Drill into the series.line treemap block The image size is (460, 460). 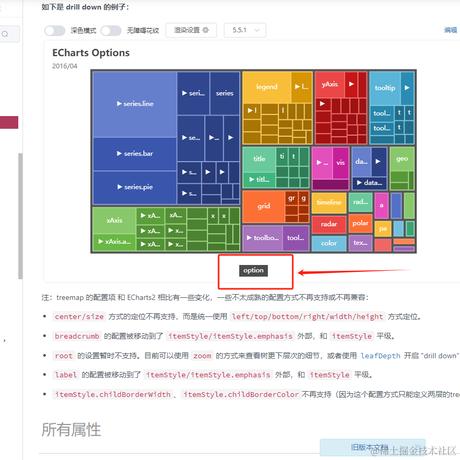coord(135,104)
